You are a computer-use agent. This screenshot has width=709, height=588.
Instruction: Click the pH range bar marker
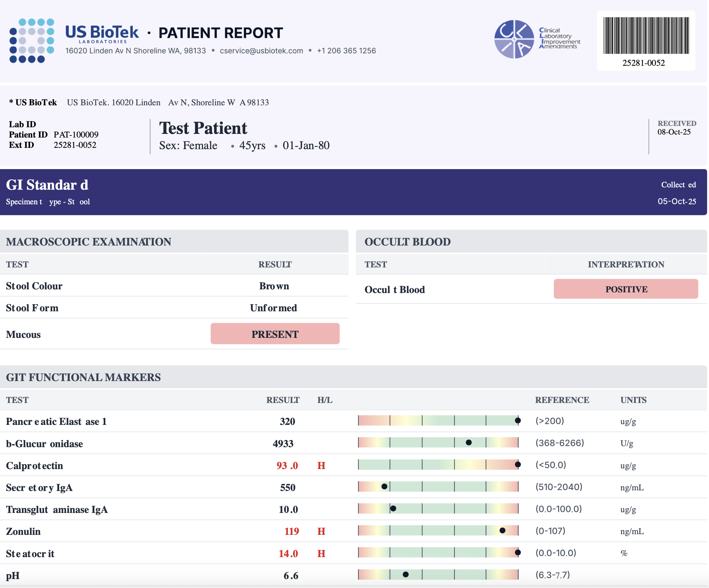[406, 574]
